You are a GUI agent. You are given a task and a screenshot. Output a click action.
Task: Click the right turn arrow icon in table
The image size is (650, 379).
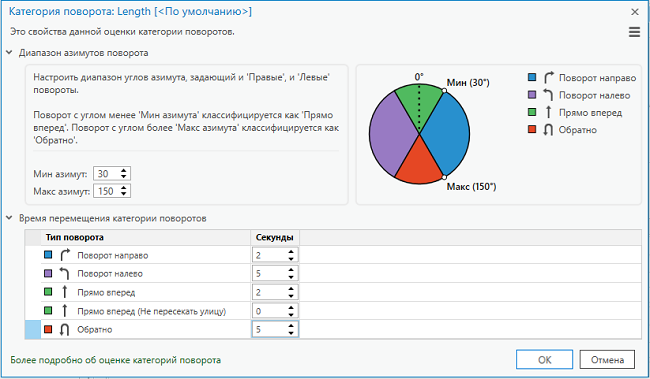tap(65, 255)
